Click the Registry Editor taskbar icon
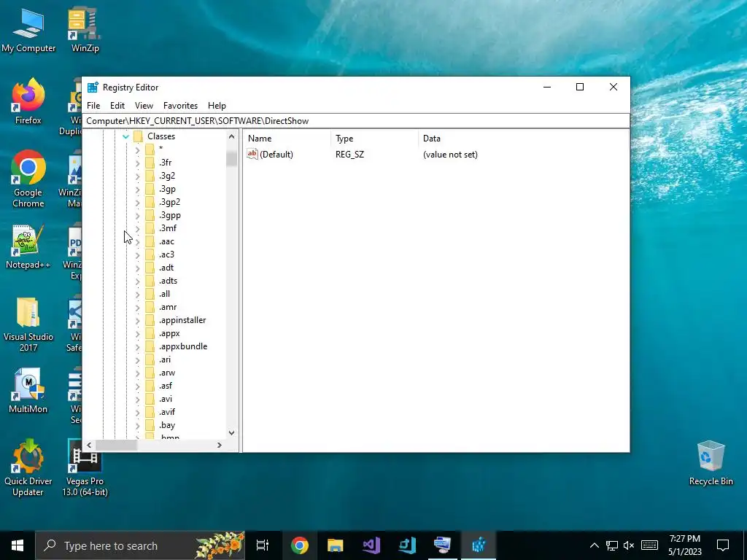The image size is (747, 560). pos(479,545)
